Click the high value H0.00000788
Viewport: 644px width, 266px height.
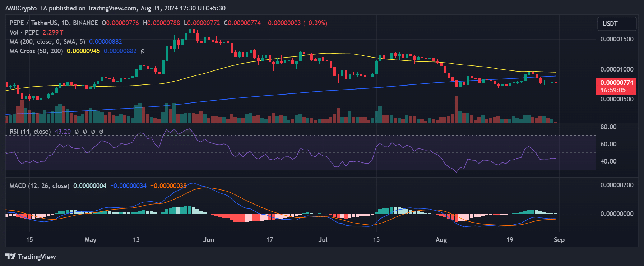[x=161, y=23]
